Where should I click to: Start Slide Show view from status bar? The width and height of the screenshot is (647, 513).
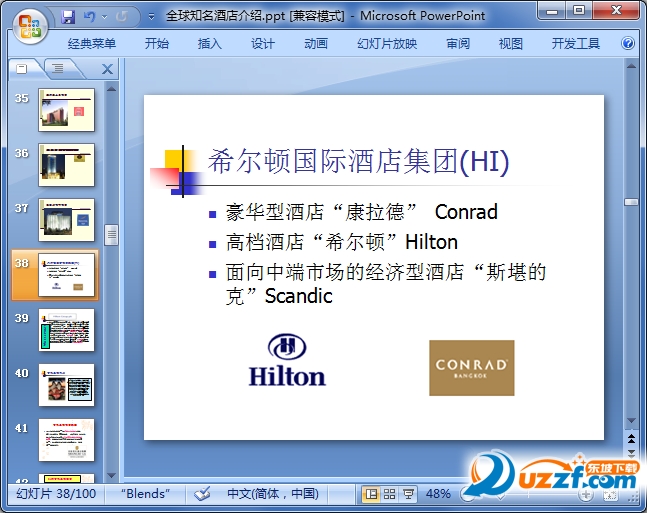(408, 494)
